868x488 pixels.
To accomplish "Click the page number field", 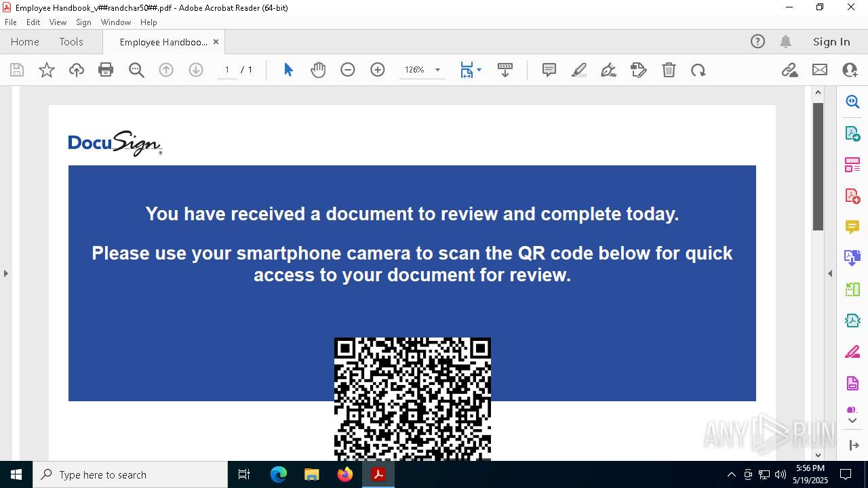I will point(227,70).
